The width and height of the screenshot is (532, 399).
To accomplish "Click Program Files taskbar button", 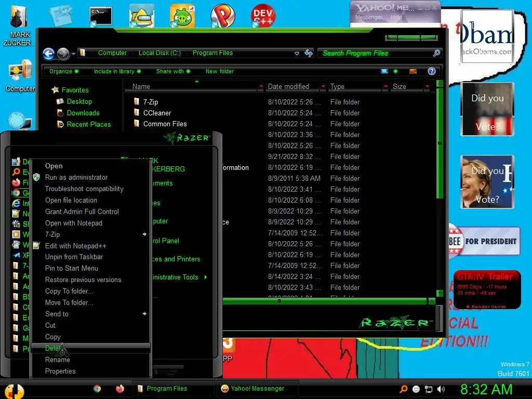I will [x=172, y=389].
